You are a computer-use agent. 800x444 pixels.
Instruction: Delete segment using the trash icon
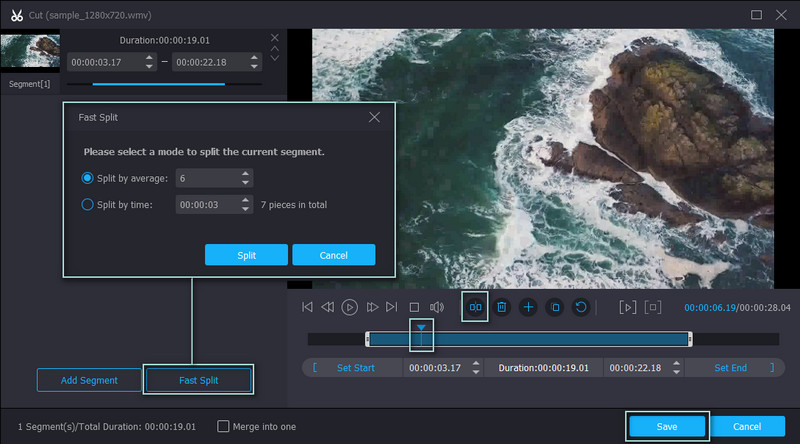(502, 307)
